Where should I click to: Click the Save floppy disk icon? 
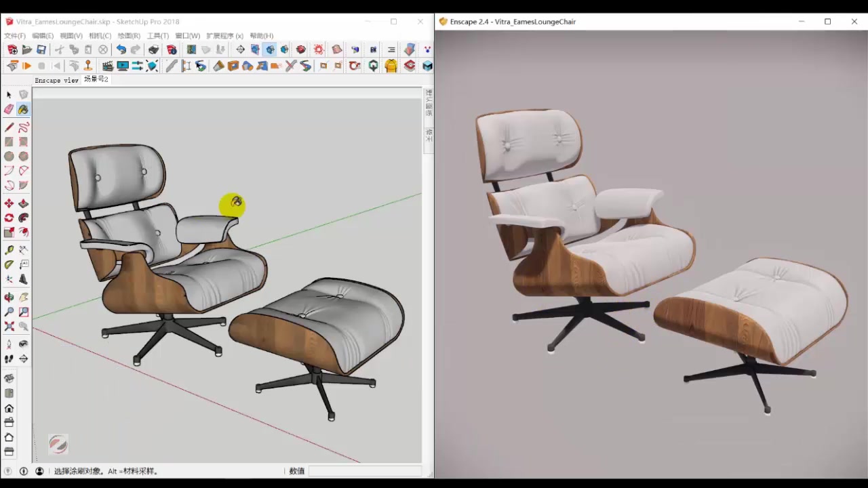41,49
